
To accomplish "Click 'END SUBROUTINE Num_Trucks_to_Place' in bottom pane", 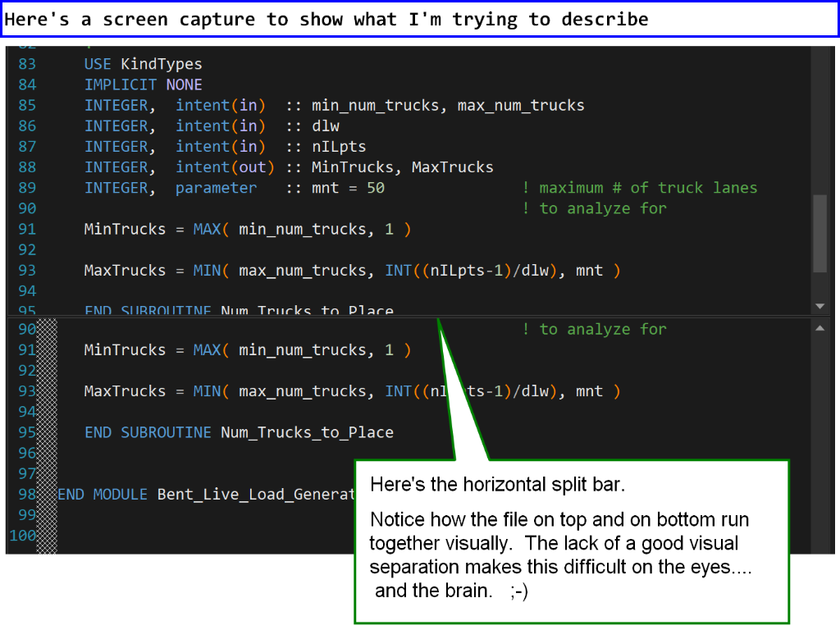I will point(239,432).
